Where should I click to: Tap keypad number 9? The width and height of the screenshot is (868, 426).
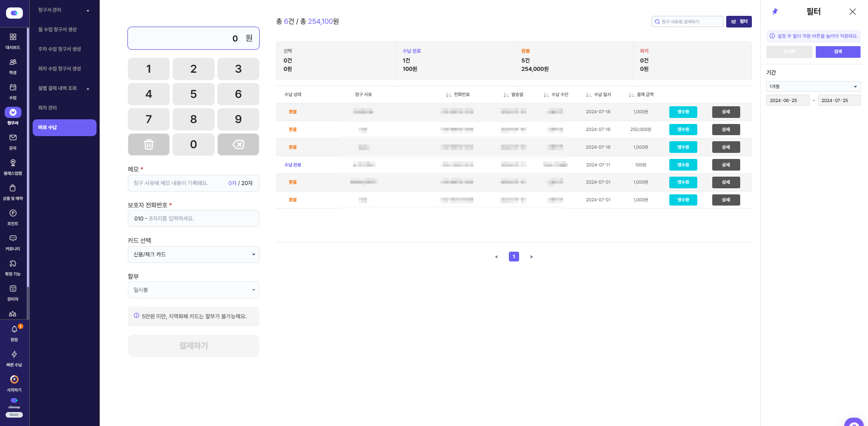click(238, 119)
